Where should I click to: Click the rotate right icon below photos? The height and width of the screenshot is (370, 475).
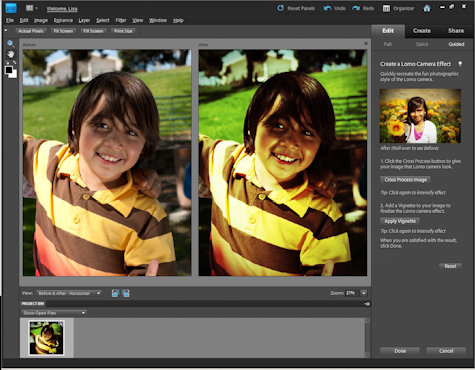[x=126, y=293]
